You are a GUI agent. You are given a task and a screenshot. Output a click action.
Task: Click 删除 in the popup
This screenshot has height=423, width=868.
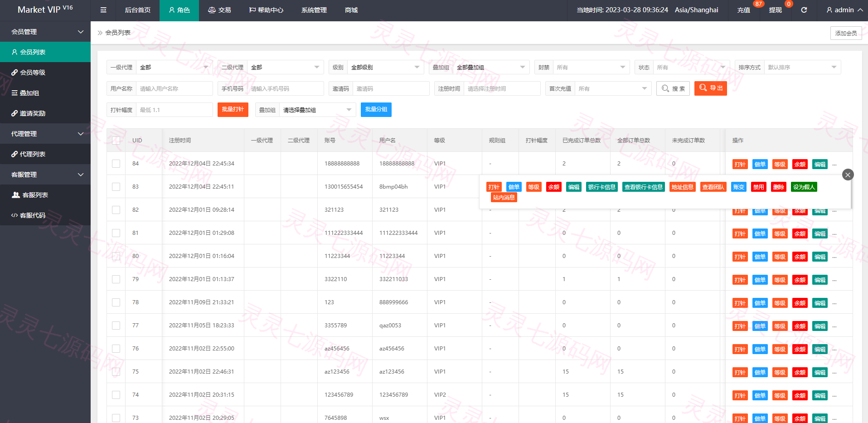coord(779,187)
